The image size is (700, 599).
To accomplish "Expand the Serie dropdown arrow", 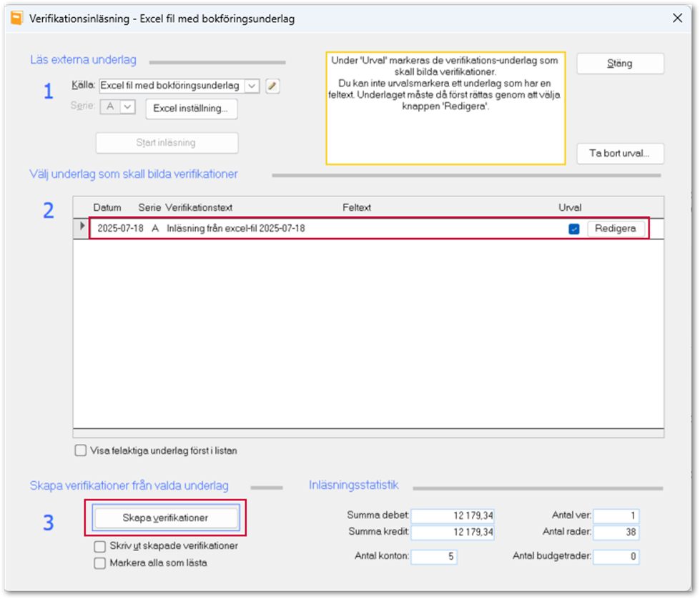I will [128, 107].
